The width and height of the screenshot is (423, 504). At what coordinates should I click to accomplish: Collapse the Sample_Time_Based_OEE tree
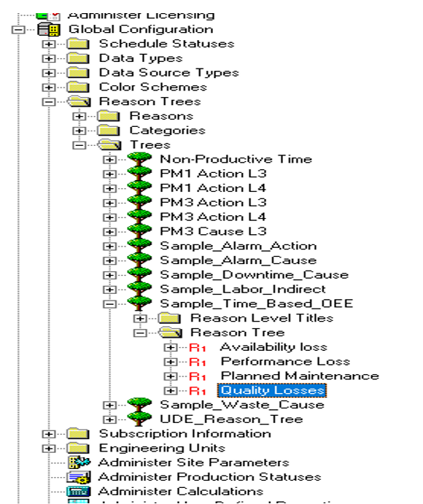coord(109,304)
